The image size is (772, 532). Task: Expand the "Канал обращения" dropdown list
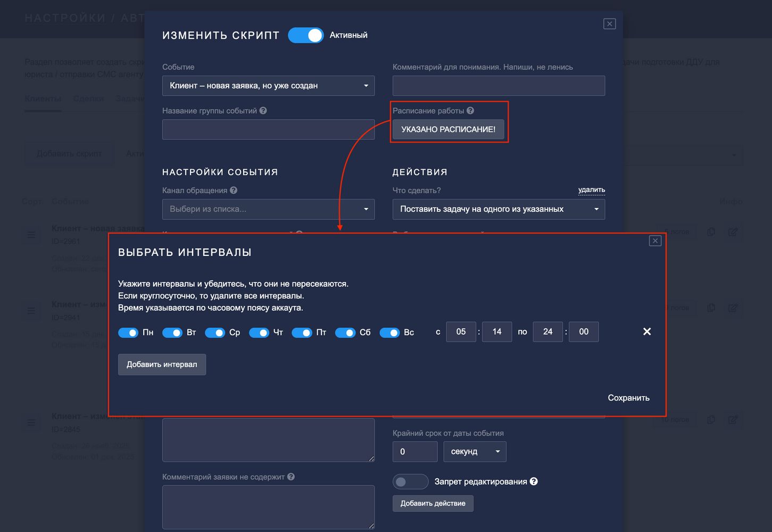click(268, 209)
